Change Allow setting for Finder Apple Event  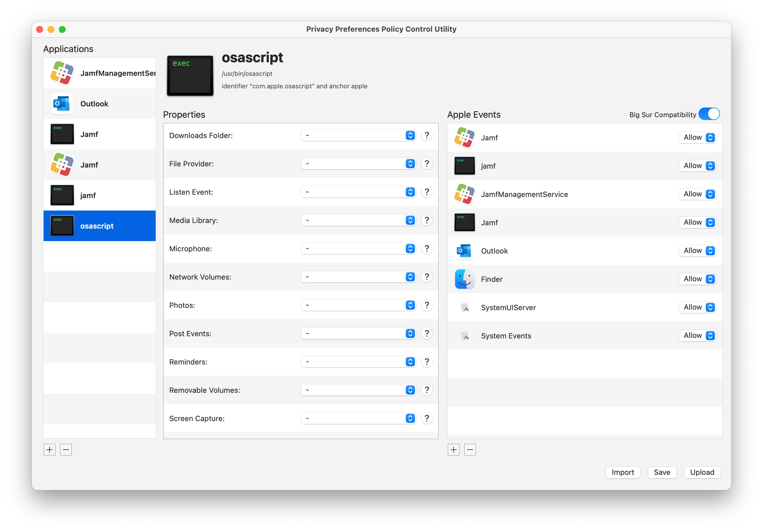click(x=697, y=279)
